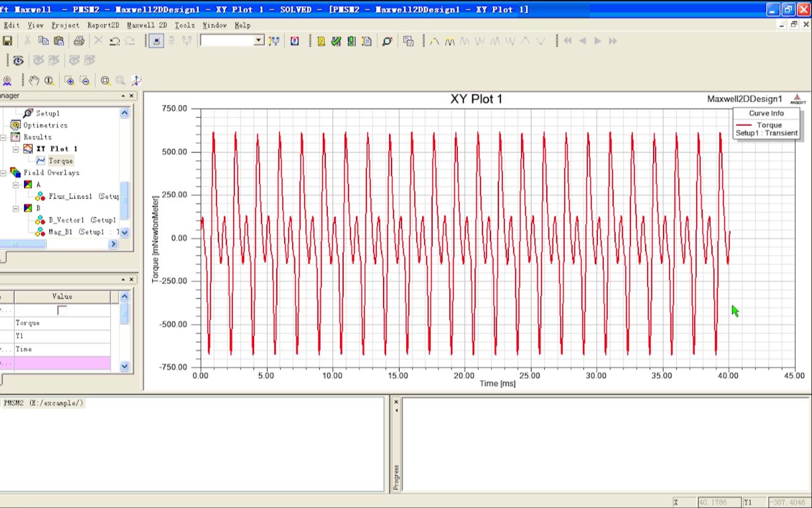Click the Time cell in properties table
This screenshot has width=812, height=508.
pyautogui.click(x=62, y=350)
